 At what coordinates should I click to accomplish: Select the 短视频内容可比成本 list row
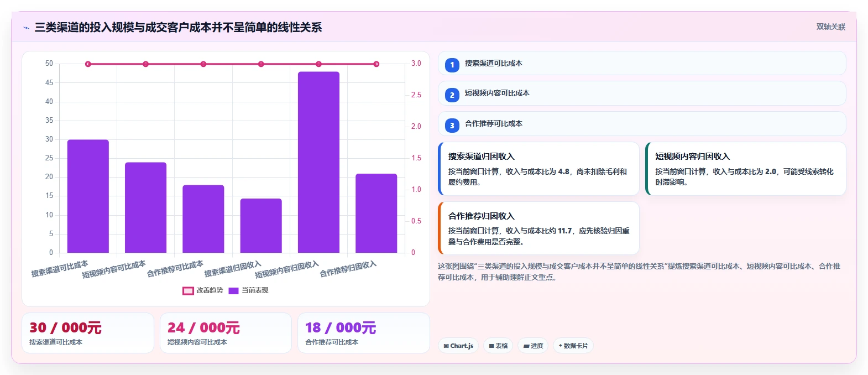click(642, 93)
